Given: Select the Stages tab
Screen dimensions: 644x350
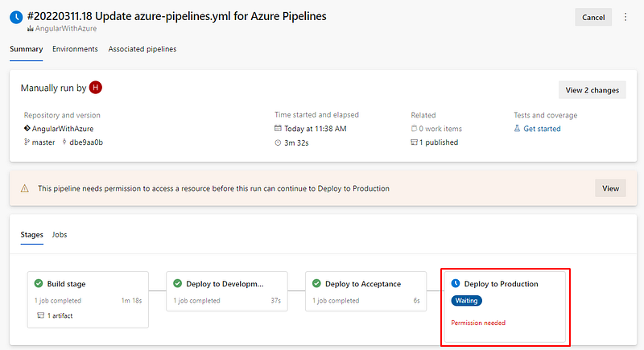Looking at the screenshot, I should [31, 235].
